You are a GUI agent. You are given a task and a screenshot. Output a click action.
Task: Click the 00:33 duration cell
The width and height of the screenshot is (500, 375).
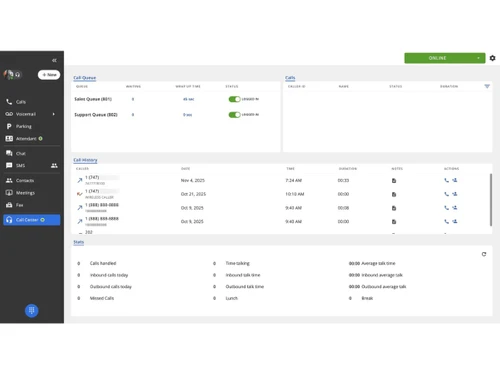343,180
